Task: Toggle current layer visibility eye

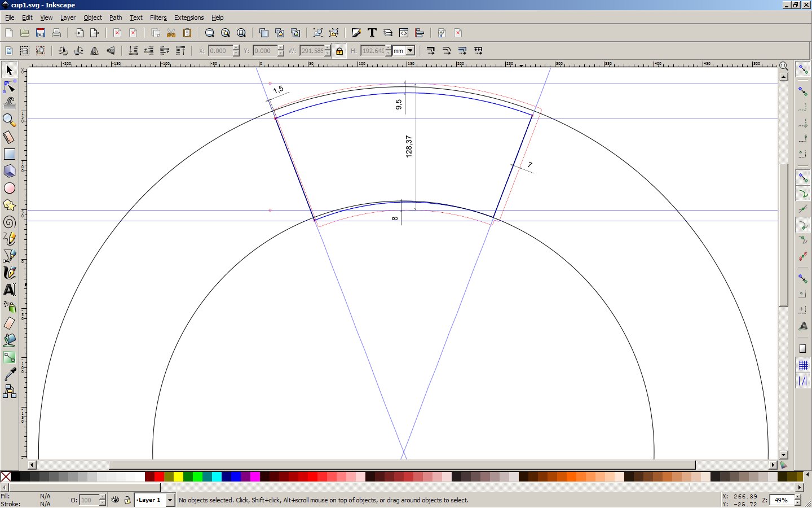Action: 116,500
